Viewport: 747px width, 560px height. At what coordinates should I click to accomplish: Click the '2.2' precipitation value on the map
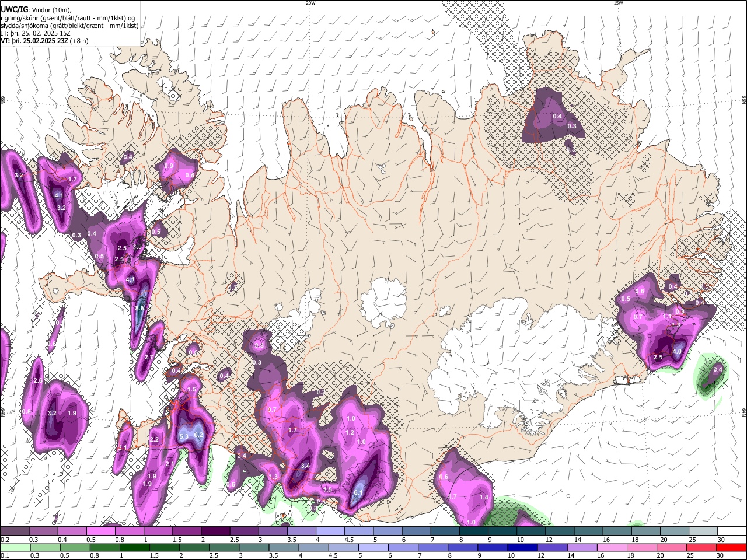click(x=155, y=439)
